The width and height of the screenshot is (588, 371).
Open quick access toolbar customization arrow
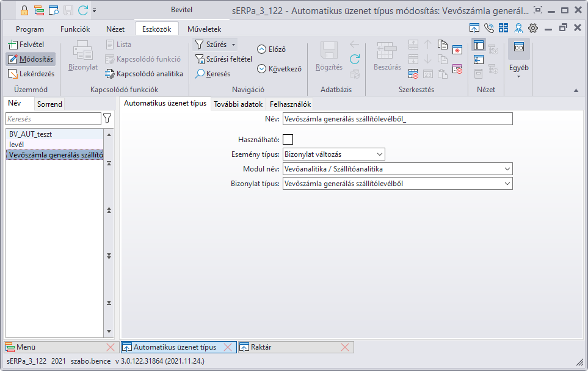(x=94, y=11)
